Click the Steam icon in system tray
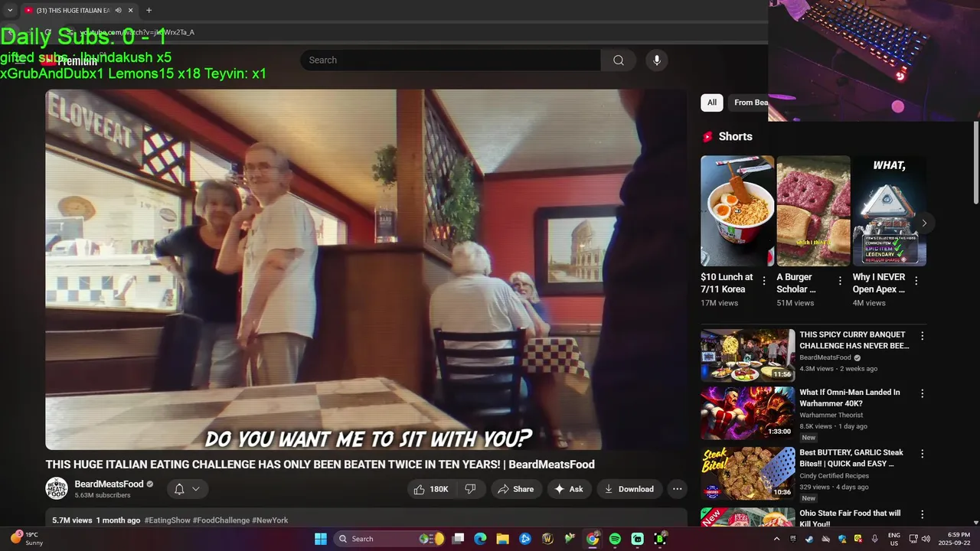Screen dimensions: 980x551 click(x=809, y=539)
